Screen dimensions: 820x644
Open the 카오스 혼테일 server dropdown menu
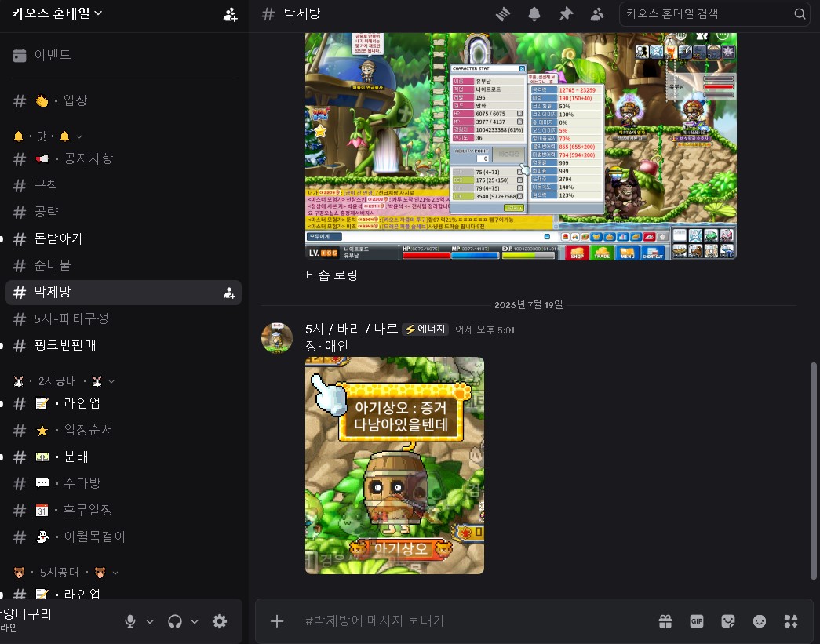[x=57, y=13]
